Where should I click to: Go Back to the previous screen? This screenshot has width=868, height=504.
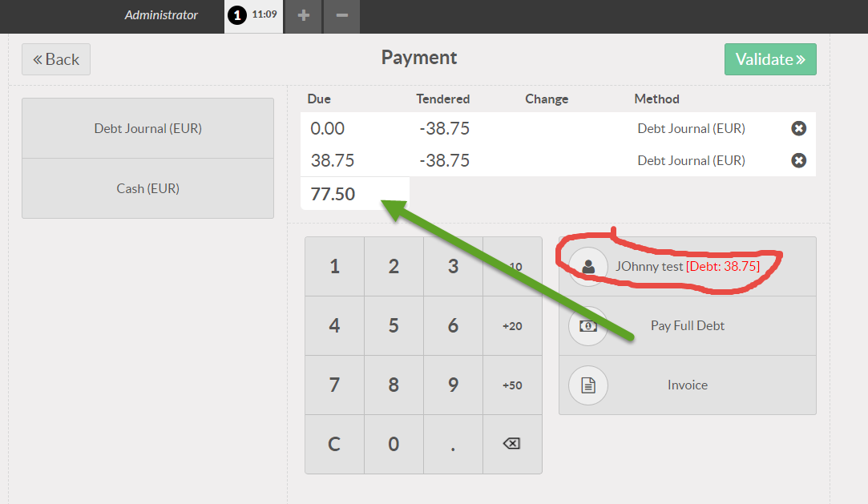[55, 58]
